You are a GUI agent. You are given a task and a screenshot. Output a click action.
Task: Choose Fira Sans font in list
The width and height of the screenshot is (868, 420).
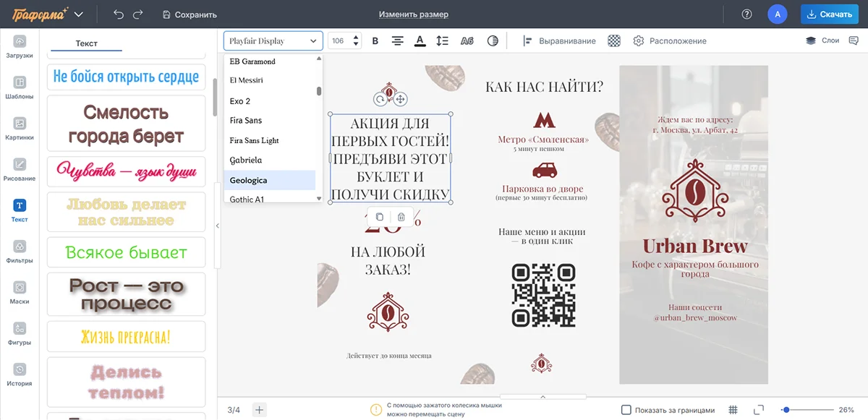pos(246,121)
